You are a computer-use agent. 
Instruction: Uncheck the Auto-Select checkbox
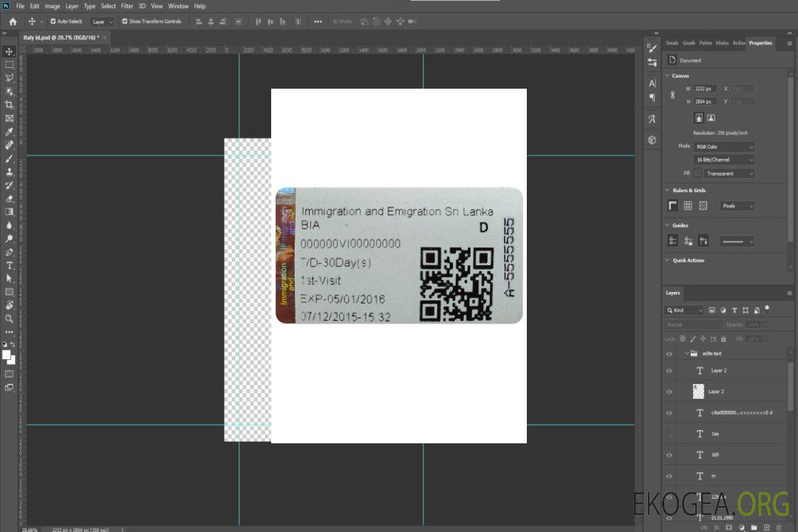pyautogui.click(x=53, y=21)
